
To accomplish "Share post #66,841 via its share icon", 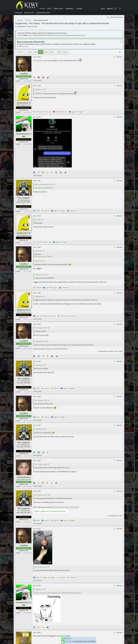I will [115, 57].
